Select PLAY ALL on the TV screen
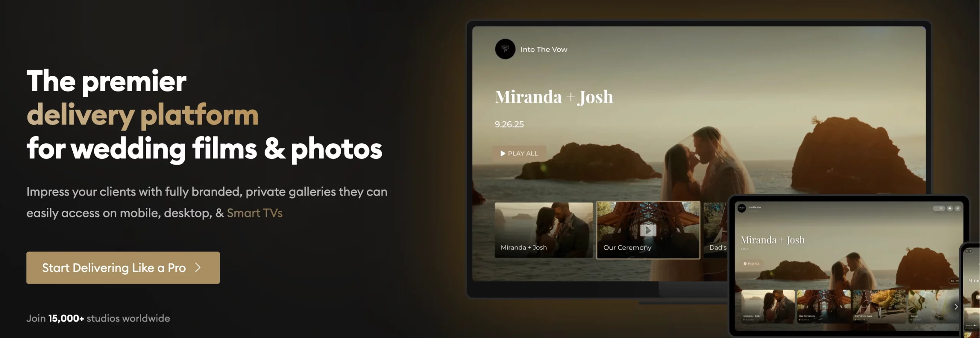 coord(519,153)
